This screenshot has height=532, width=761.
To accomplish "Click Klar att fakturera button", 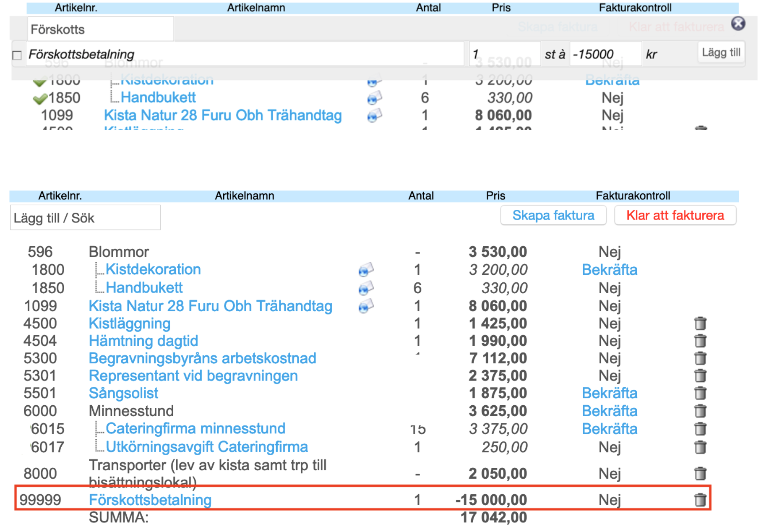I will pos(675,215).
